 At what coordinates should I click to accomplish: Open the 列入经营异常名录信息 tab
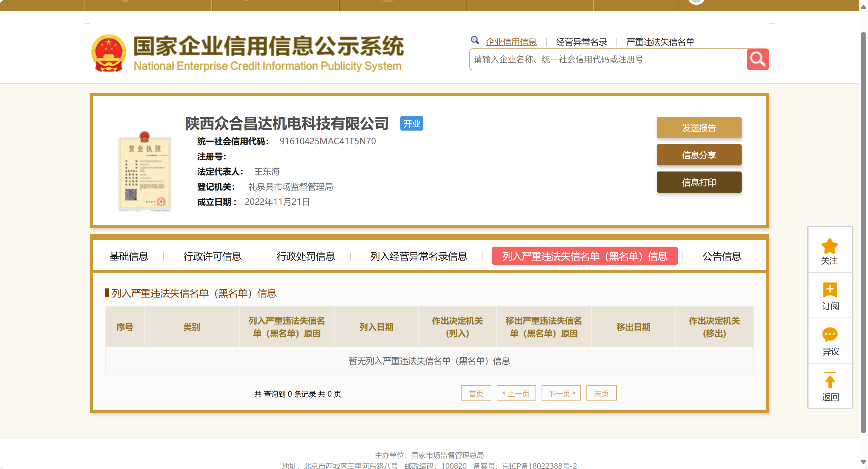[419, 256]
